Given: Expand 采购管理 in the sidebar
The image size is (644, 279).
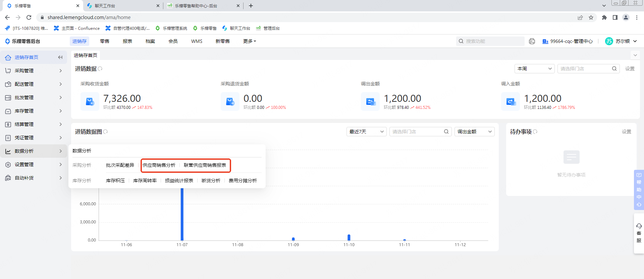Looking at the screenshot, I should pos(34,71).
